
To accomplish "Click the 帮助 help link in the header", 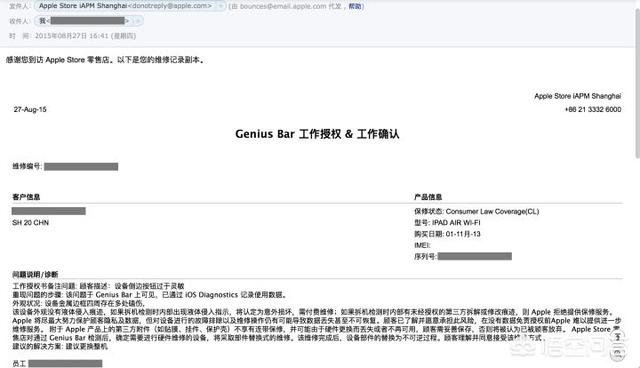I will pos(355,6).
